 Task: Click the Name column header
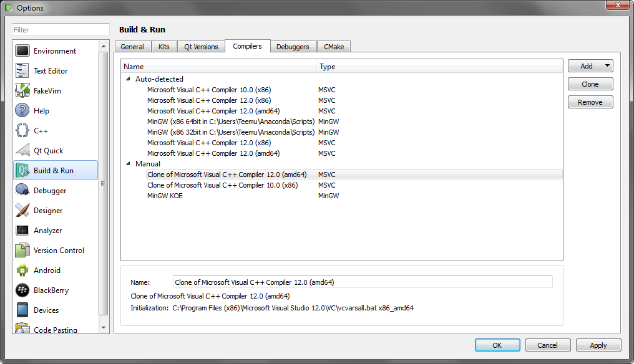[219, 66]
